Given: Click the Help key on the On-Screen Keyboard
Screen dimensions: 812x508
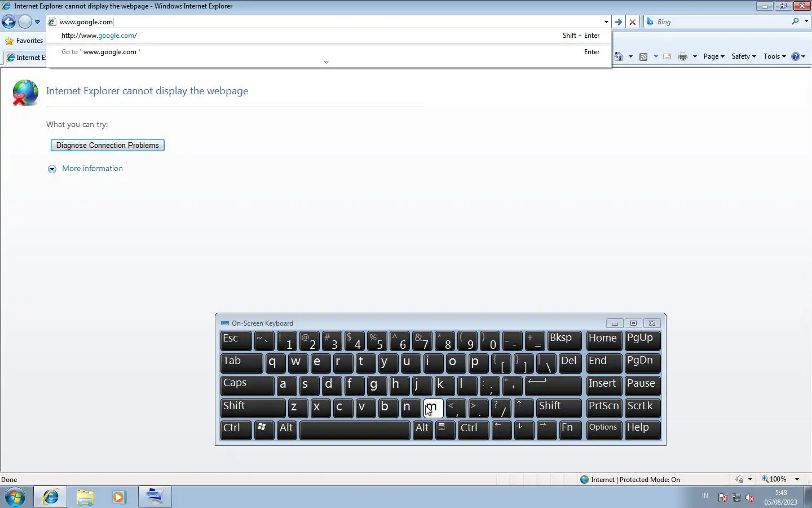Looking at the screenshot, I should pos(642,430).
